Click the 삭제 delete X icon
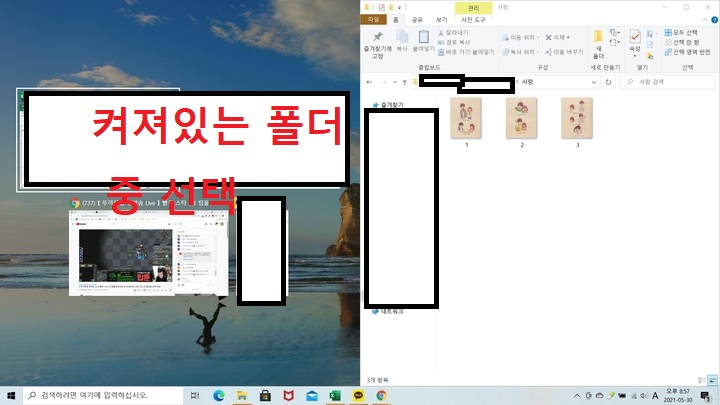 pos(548,38)
